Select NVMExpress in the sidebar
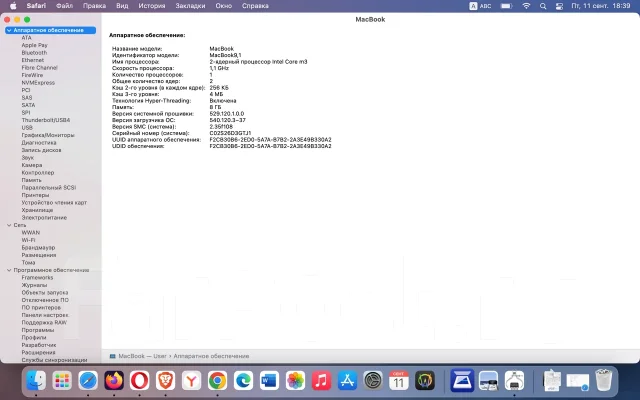The height and width of the screenshot is (400, 640). pyautogui.click(x=38, y=82)
